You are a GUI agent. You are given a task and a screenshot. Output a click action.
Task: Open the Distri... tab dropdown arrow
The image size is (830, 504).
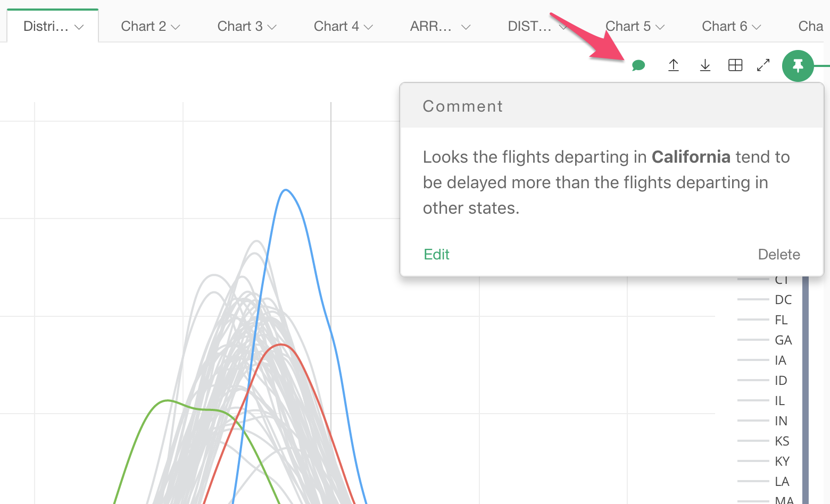[x=79, y=27]
